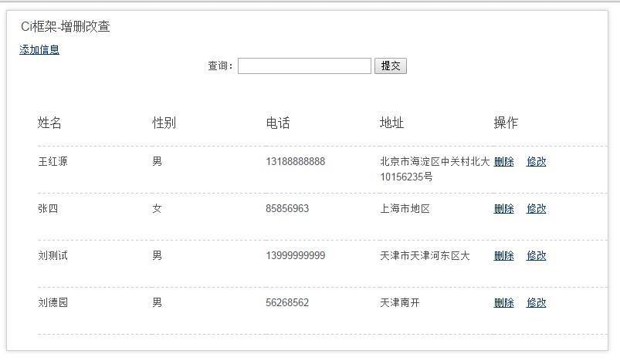Click the 操作 column header
The height and width of the screenshot is (364, 620).
coord(506,123)
